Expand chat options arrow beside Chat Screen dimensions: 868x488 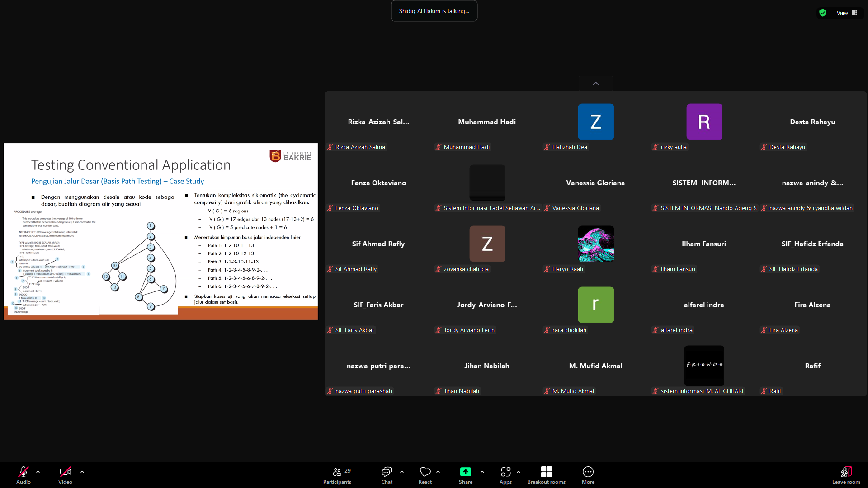pyautogui.click(x=402, y=472)
